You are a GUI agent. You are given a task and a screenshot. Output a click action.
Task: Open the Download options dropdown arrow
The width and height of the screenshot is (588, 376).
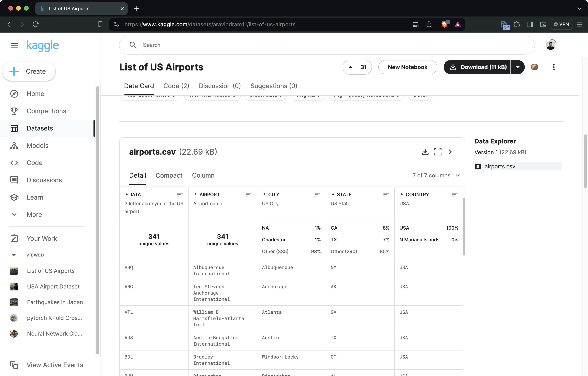point(517,67)
